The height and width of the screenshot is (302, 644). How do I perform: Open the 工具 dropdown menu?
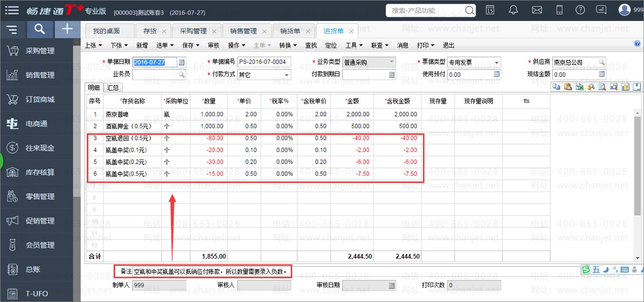click(x=354, y=45)
